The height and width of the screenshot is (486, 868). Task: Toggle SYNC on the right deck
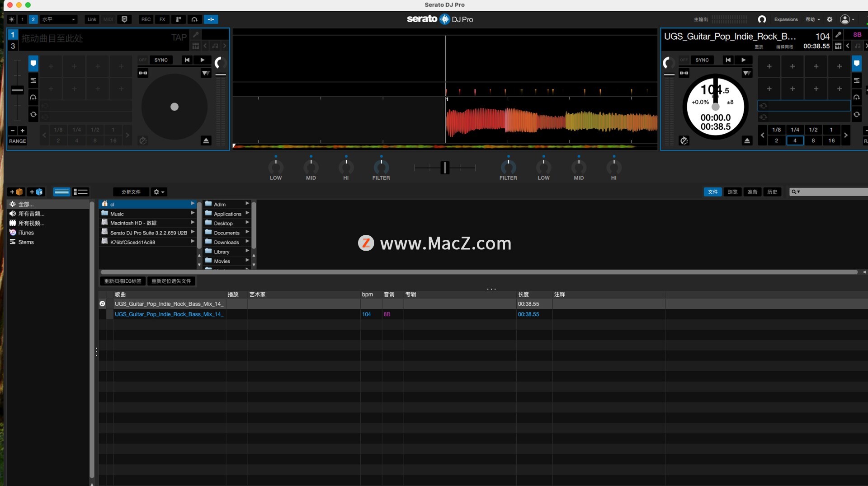point(702,60)
